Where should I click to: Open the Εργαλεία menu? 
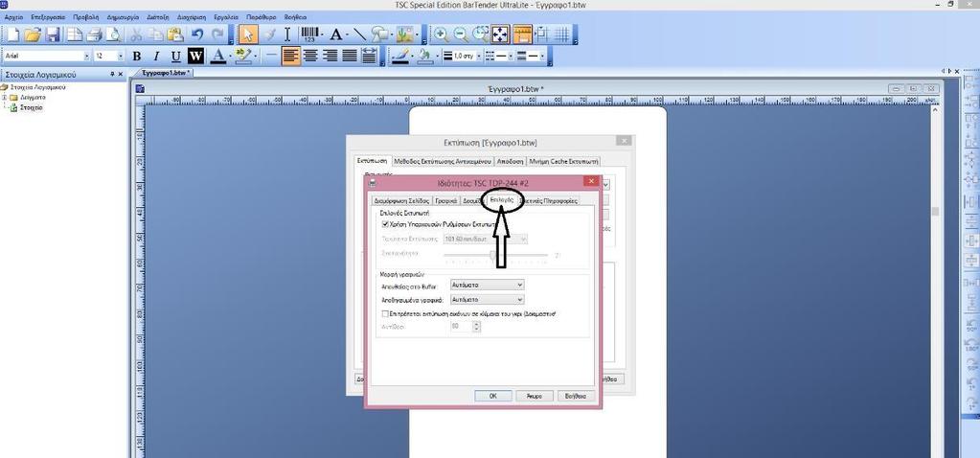(x=226, y=17)
